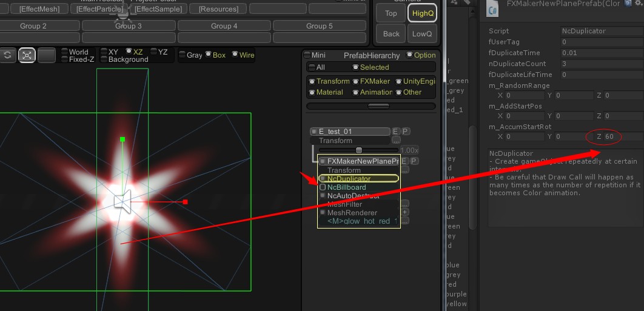
Task: Click the ... button next to MeshFilter
Action: 405,204
